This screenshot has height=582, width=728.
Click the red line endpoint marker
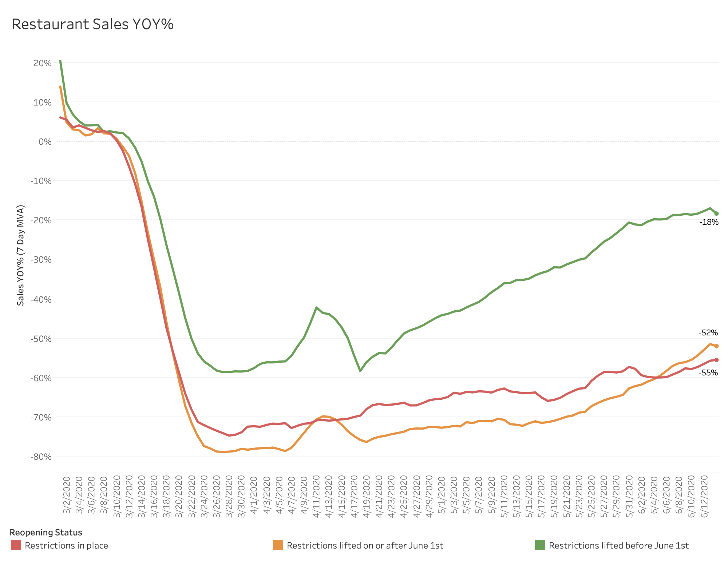[x=716, y=360]
